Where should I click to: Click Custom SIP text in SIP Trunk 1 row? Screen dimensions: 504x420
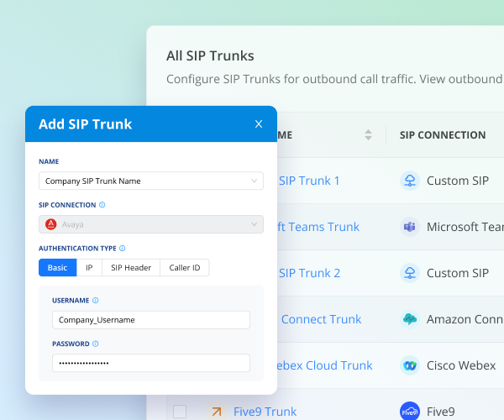[x=458, y=181]
